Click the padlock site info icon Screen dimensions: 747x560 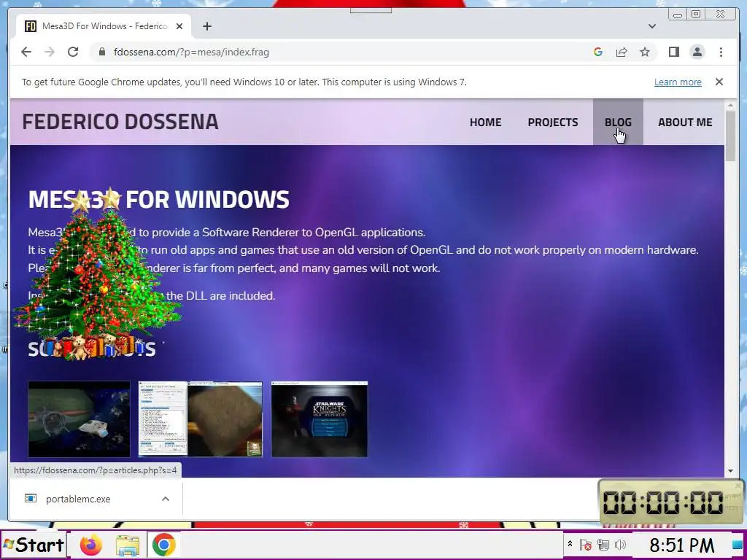(101, 52)
